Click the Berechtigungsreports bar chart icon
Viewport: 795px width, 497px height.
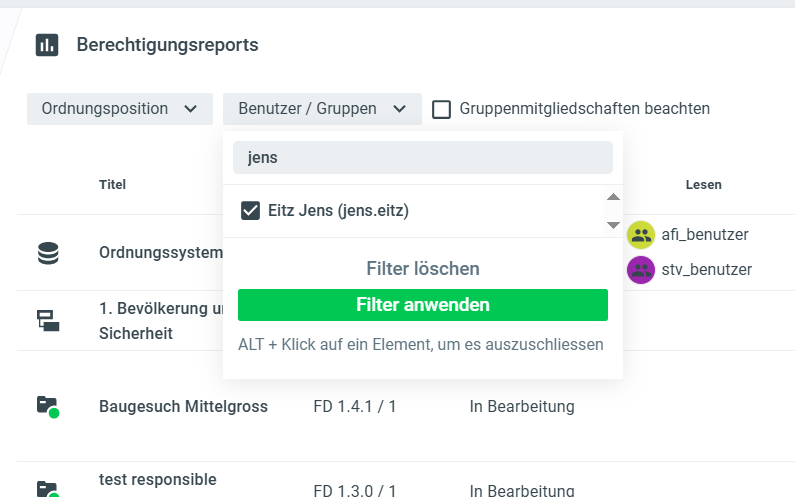(47, 45)
